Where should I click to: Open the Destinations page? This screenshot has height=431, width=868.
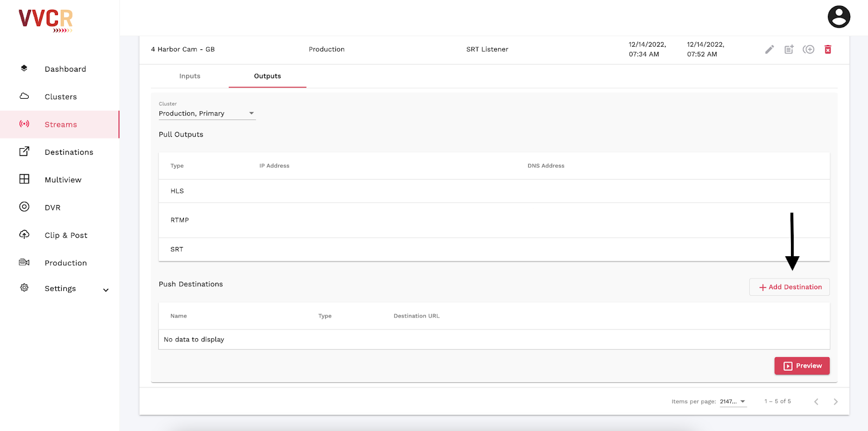[69, 152]
